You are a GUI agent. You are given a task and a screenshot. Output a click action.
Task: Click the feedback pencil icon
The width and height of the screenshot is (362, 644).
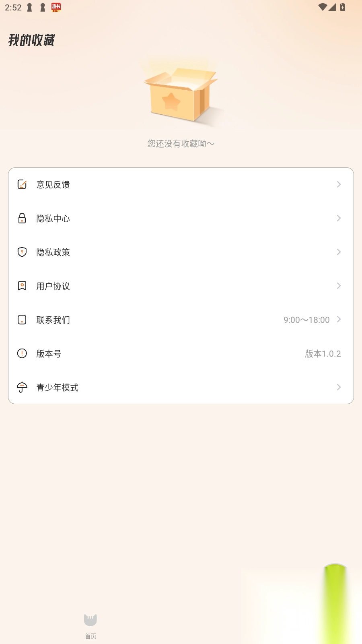click(x=22, y=184)
